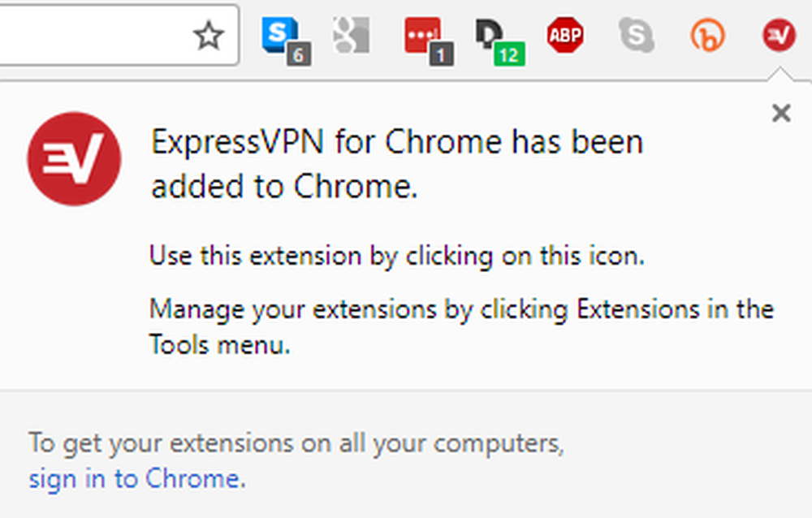812x518 pixels.
Task: Click the large ExpressVPN logo in popup
Action: pos(74,159)
